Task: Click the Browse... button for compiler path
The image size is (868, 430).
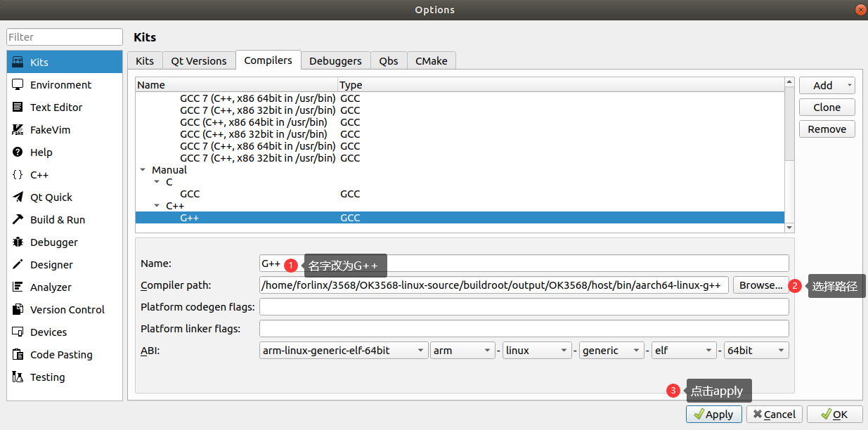Action: tap(760, 285)
